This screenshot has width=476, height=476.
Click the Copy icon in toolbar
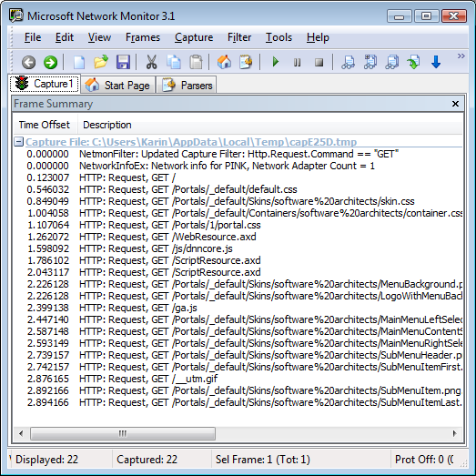[x=174, y=62]
